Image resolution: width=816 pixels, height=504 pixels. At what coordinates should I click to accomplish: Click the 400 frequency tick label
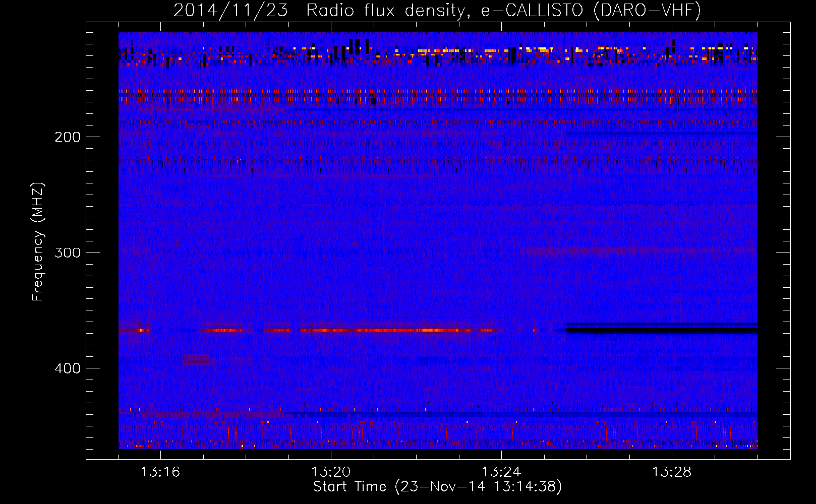(68, 368)
